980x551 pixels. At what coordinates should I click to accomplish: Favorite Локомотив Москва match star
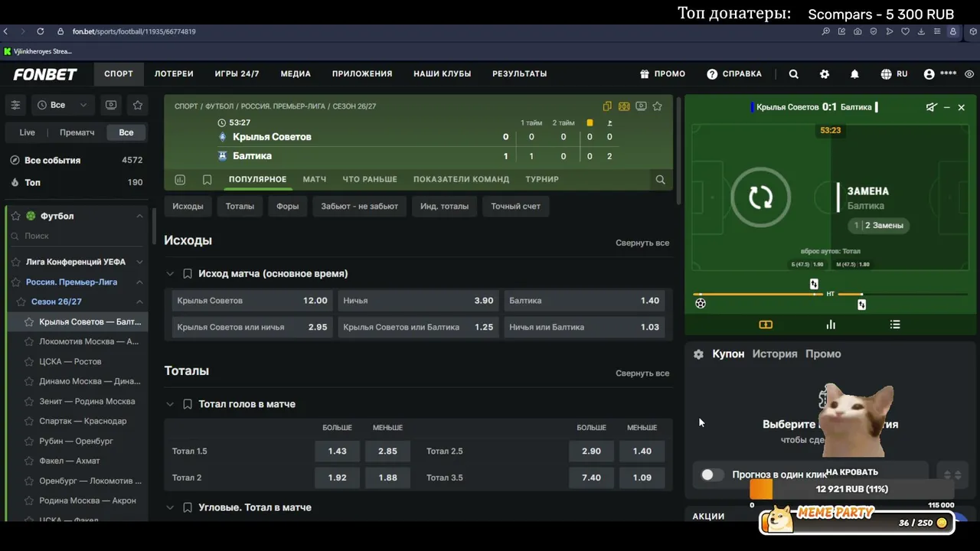pyautogui.click(x=29, y=341)
